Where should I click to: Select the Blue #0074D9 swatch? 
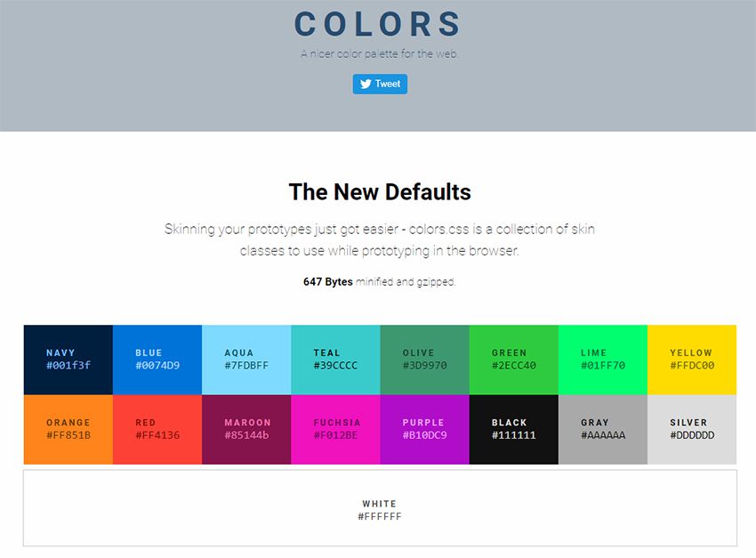click(x=157, y=360)
